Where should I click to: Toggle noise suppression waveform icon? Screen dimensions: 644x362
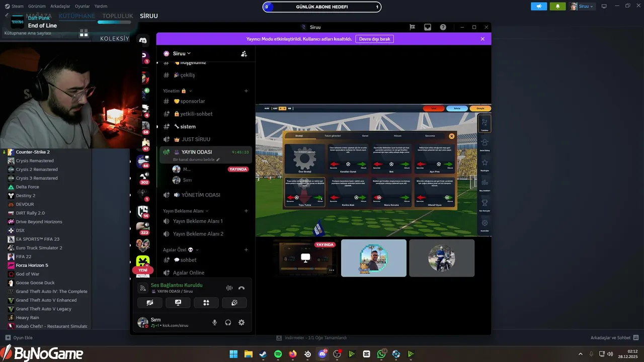click(229, 288)
